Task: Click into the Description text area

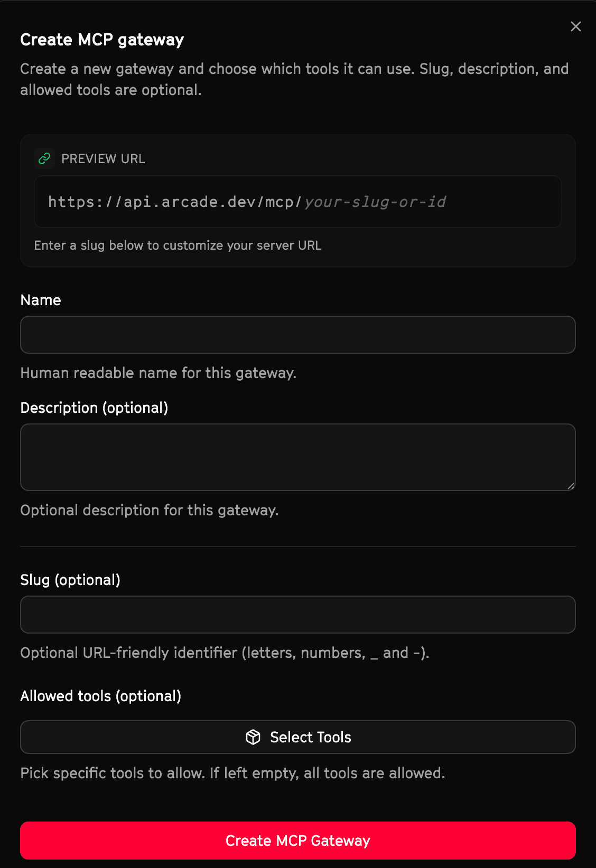Action: (x=297, y=457)
